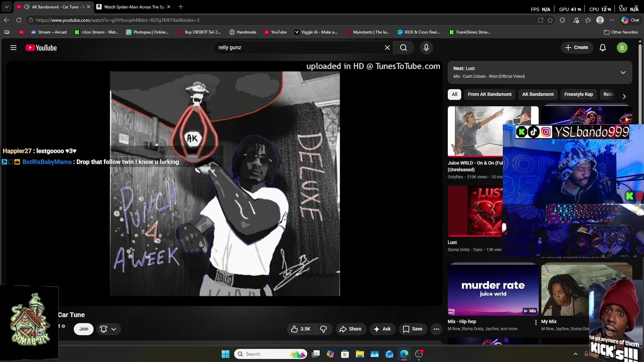644x362 pixels.
Task: Open the Create menu
Action: pyautogui.click(x=577, y=48)
